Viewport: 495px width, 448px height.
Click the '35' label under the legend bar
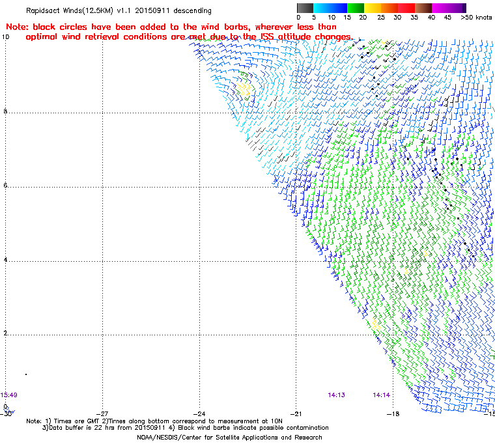point(414,18)
